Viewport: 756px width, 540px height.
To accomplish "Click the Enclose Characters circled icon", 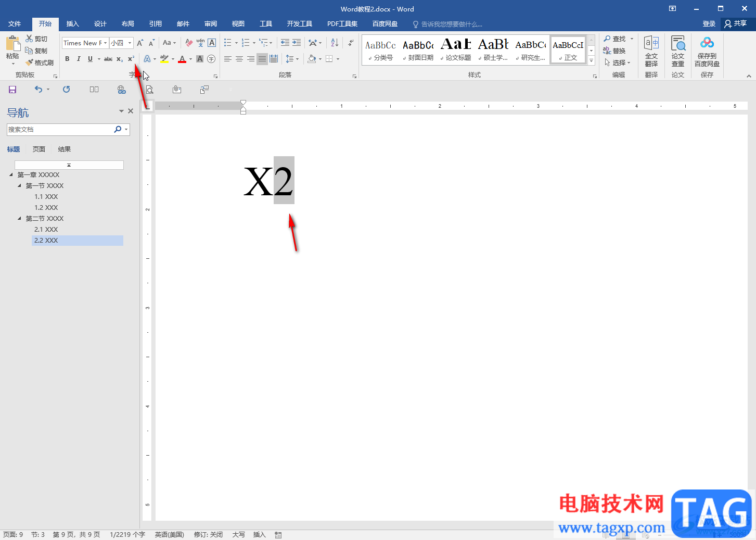I will 211,59.
